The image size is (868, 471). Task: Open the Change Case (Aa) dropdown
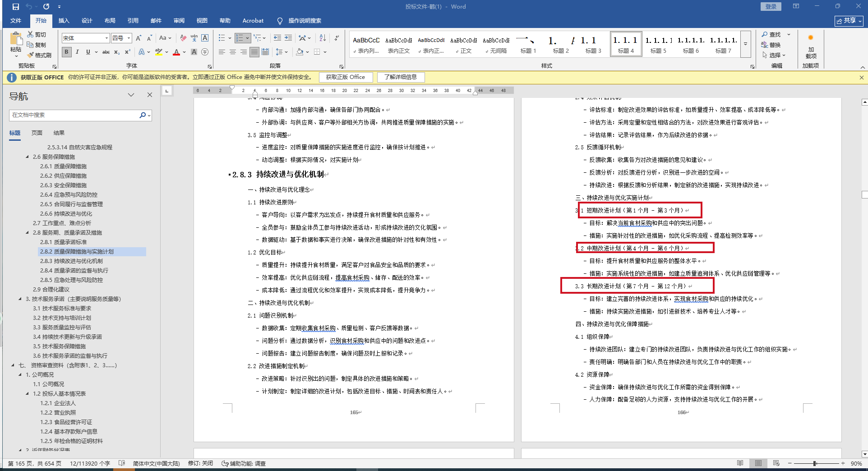(x=165, y=38)
